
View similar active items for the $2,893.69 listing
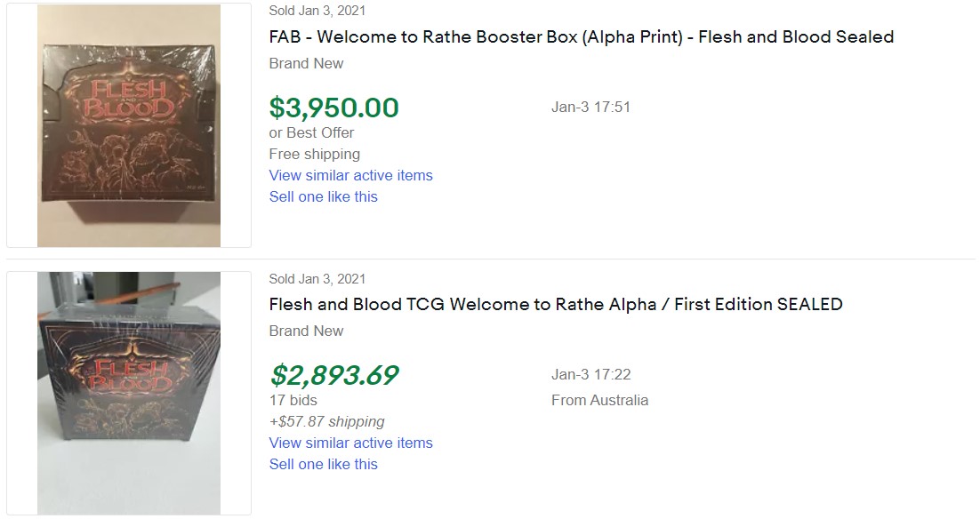pyautogui.click(x=350, y=443)
